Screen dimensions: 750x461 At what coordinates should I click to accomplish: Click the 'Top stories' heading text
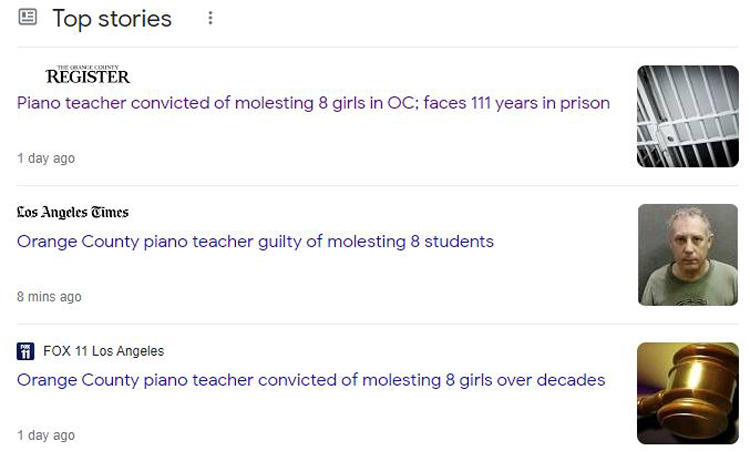112,19
